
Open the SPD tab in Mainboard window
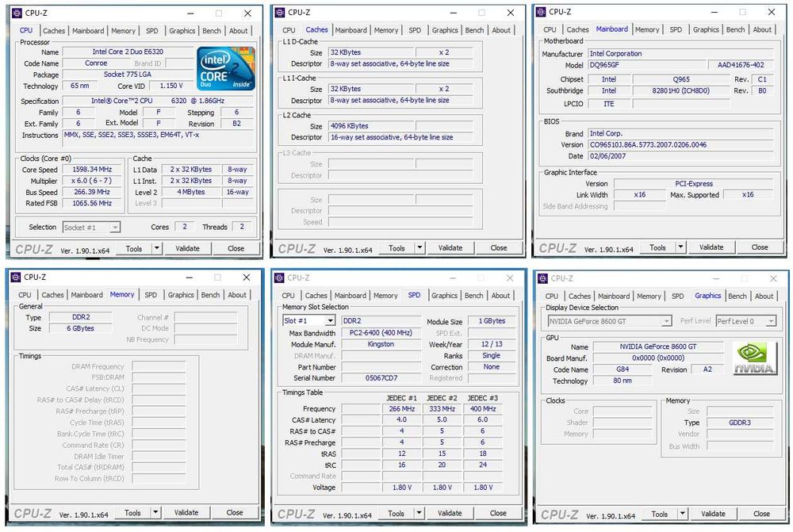(676, 30)
